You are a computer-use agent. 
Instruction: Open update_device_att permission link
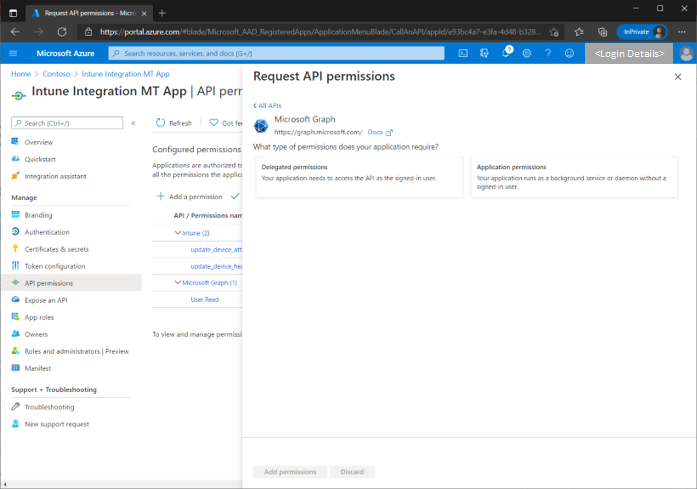pos(216,250)
